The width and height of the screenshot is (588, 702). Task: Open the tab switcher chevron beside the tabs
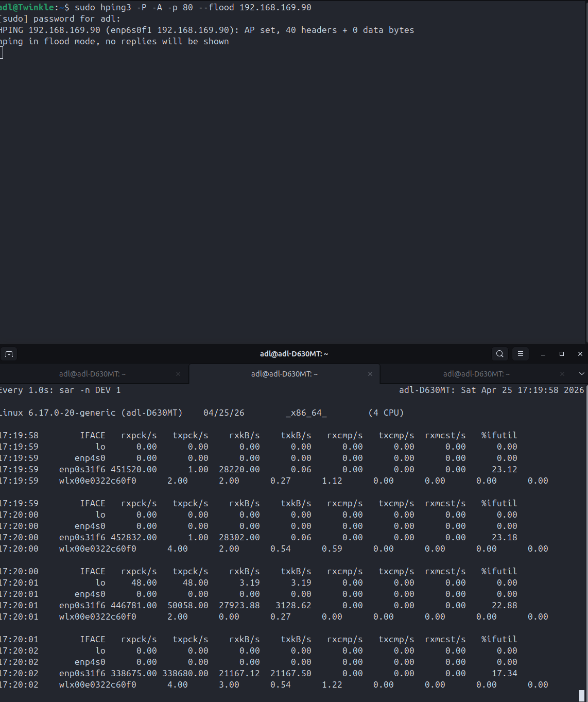click(582, 374)
